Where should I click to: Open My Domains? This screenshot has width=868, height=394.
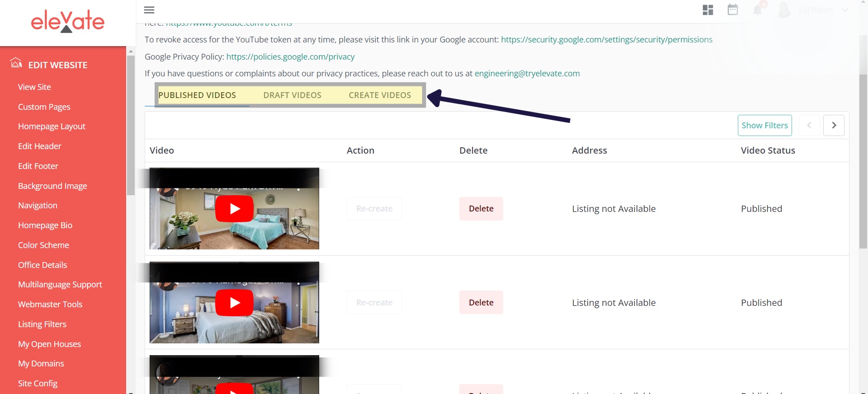[x=41, y=364]
